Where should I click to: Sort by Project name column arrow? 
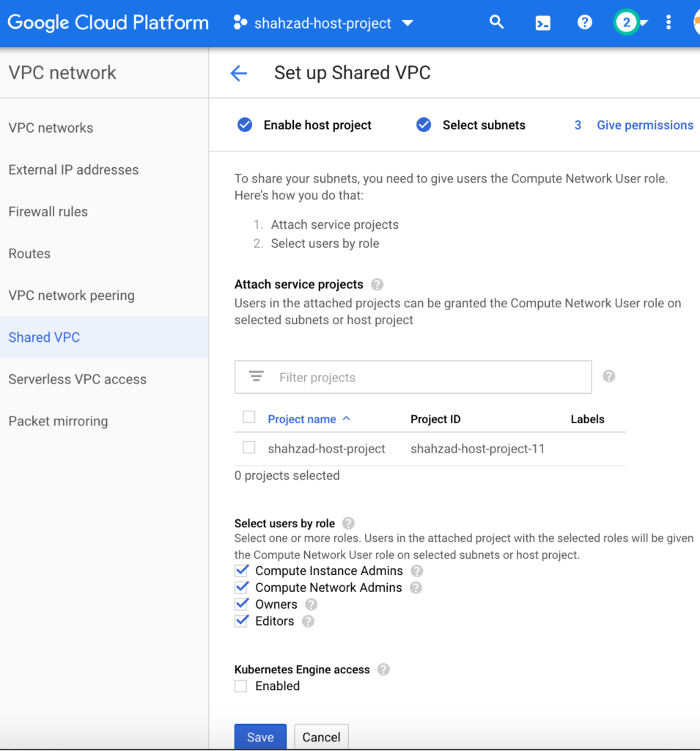tap(347, 419)
